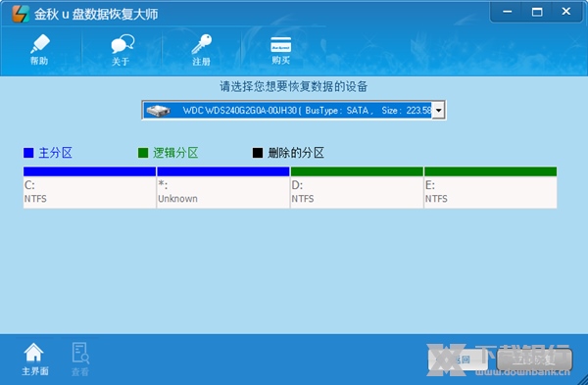Click the 请选择您想要恢复数据的设备 heading
This screenshot has height=385, width=588.
click(294, 86)
